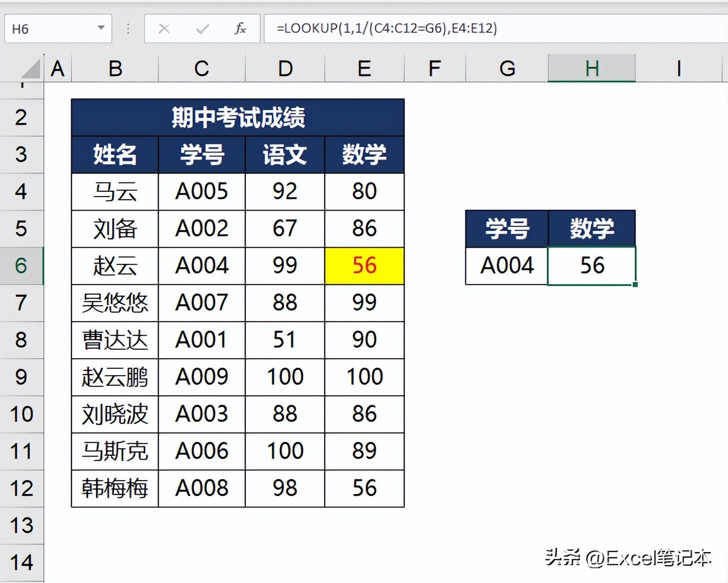This screenshot has height=583, width=728.
Task: Select column E header
Action: click(x=365, y=69)
